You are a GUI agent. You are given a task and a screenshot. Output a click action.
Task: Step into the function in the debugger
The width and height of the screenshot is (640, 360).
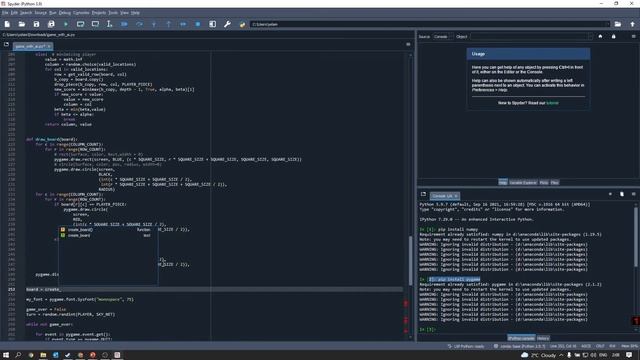tap(154, 24)
